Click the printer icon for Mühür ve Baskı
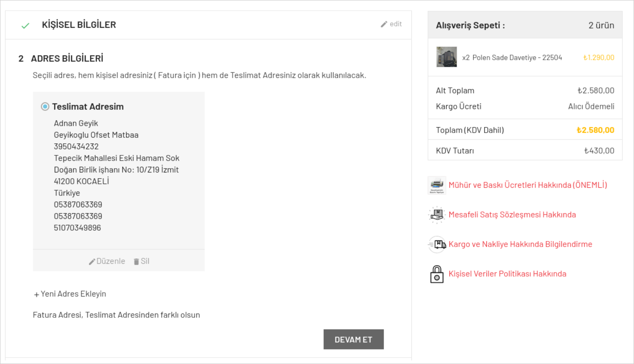Screen dimensions: 634x364 (437, 185)
